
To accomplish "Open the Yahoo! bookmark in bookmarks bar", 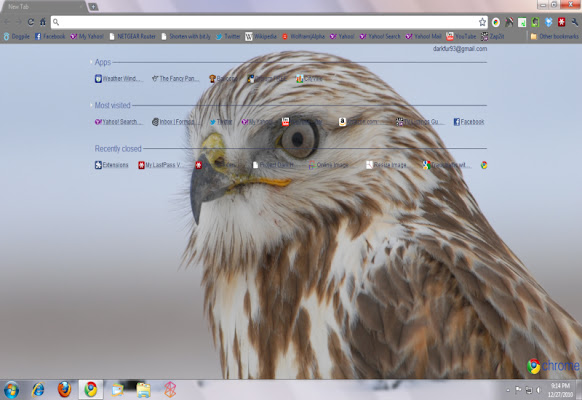I will (x=342, y=36).
